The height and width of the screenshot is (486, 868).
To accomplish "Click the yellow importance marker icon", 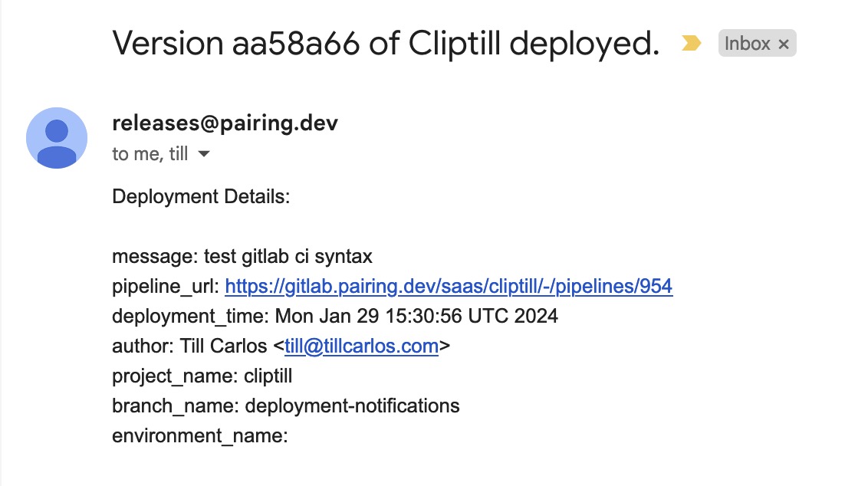I will (x=692, y=44).
